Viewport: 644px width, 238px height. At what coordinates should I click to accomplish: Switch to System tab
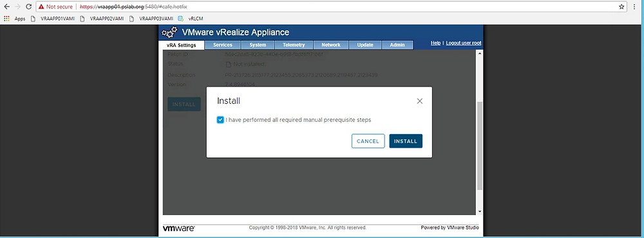(258, 45)
